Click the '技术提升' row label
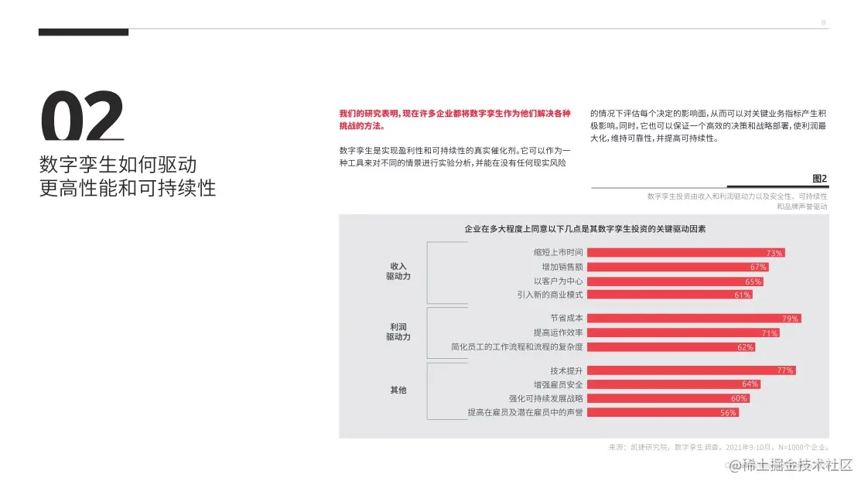Screen dimensions: 868x488 tap(566, 370)
